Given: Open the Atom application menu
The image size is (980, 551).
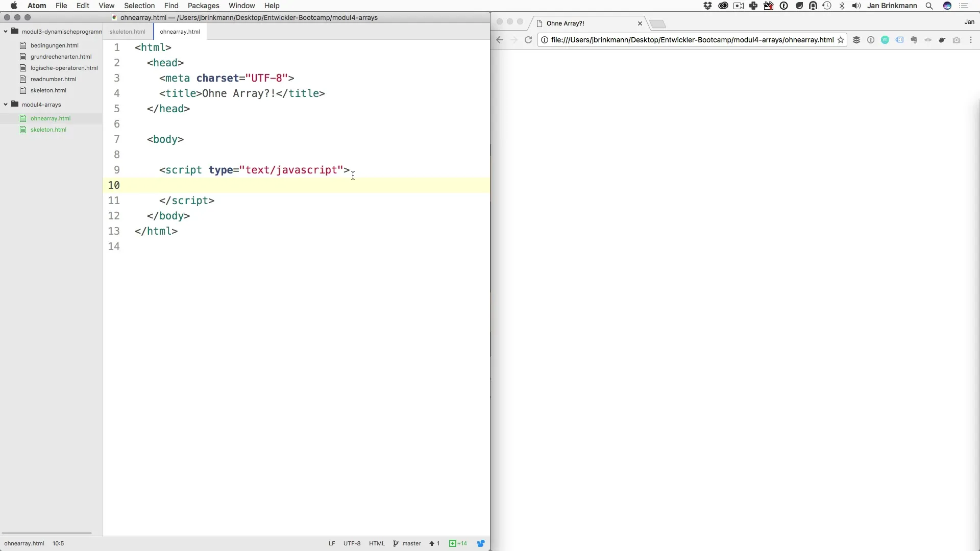Looking at the screenshot, I should [x=37, y=6].
